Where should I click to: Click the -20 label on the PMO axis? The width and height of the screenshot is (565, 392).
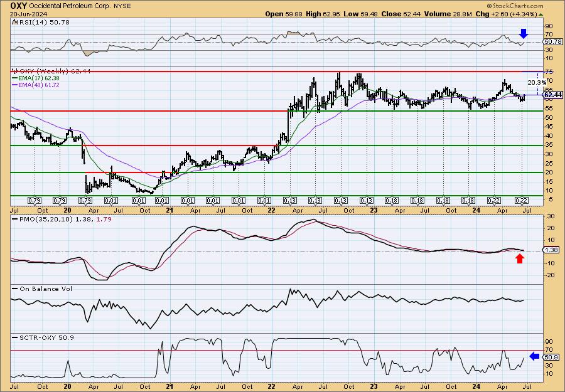point(550,275)
